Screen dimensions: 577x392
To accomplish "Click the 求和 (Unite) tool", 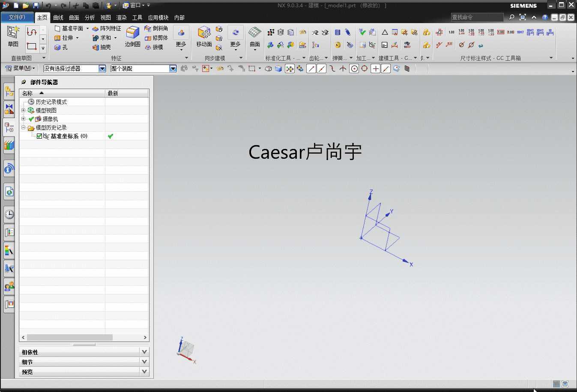I will coord(102,38).
